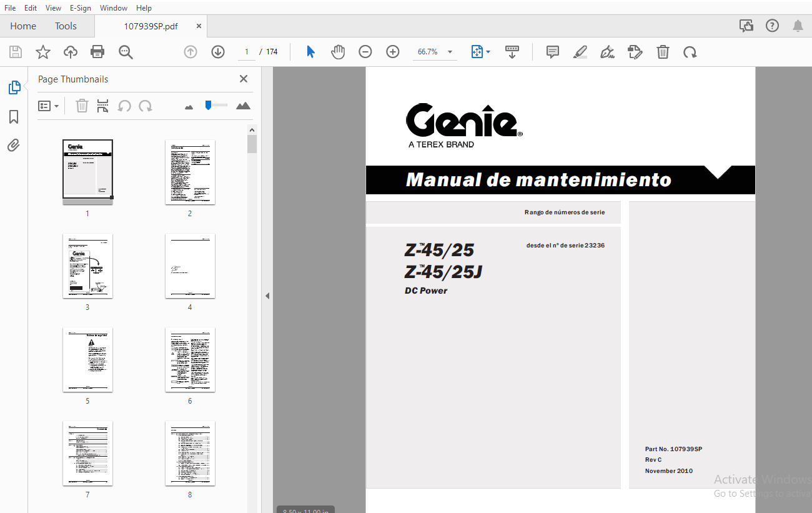Screen dimensions: 812x513
Task: Click the scrolling mode keyboard icon
Action: pyautogui.click(x=512, y=52)
